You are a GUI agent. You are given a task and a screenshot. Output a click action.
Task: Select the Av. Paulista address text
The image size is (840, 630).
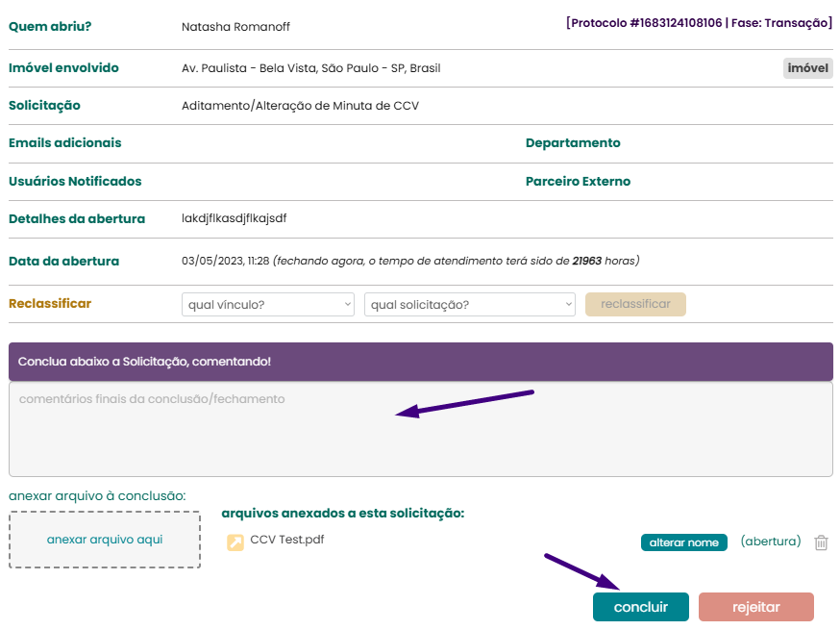310,68
